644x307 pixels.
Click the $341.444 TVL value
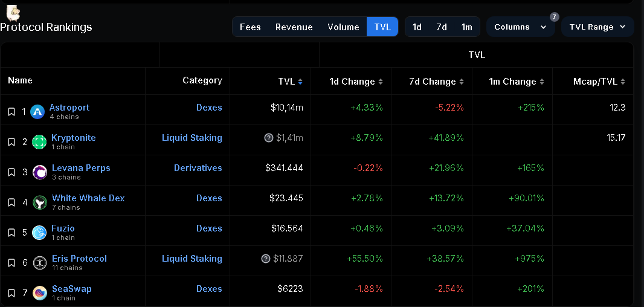[x=284, y=167]
